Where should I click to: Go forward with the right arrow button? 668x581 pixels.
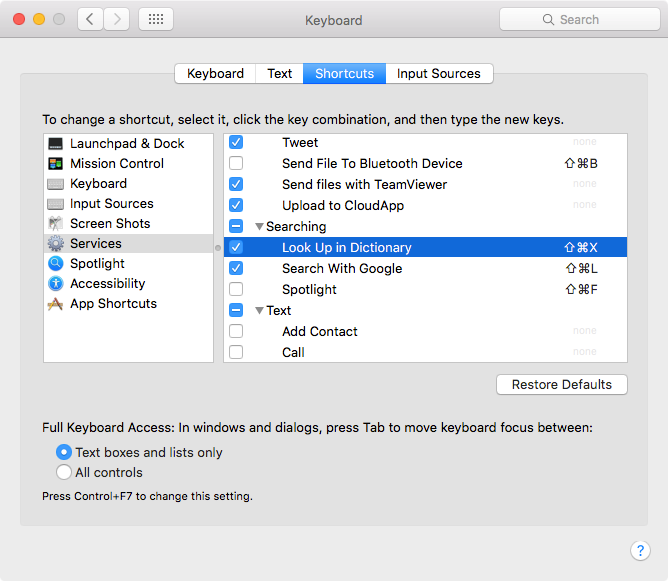(x=116, y=19)
